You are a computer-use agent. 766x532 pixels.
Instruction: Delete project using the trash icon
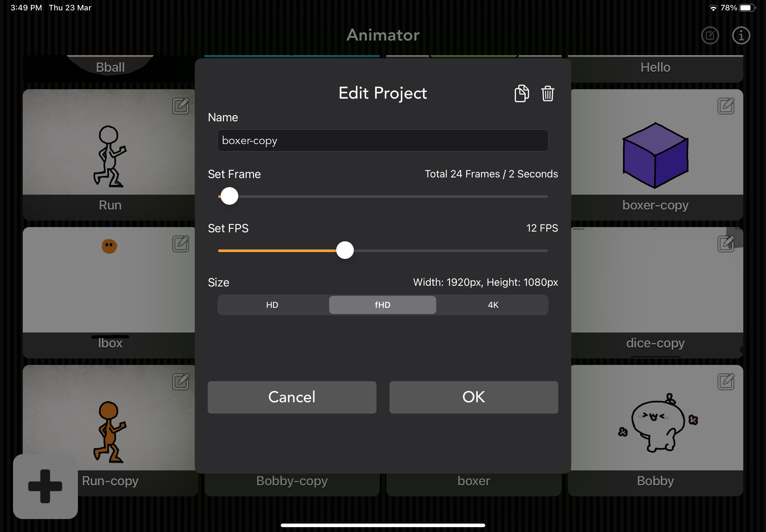(x=548, y=93)
